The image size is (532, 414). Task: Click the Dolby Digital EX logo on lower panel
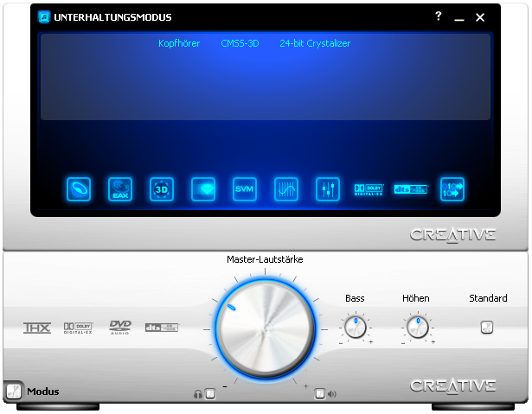click(x=79, y=328)
